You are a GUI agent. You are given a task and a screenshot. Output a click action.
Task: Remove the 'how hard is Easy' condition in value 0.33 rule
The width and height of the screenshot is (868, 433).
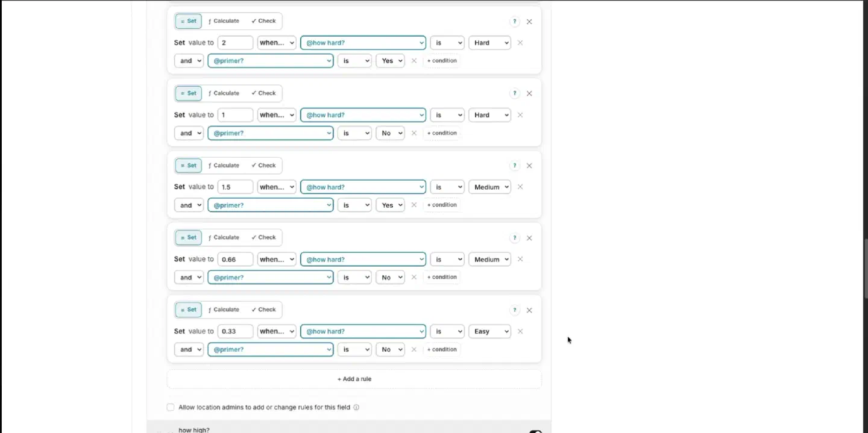pyautogui.click(x=520, y=331)
